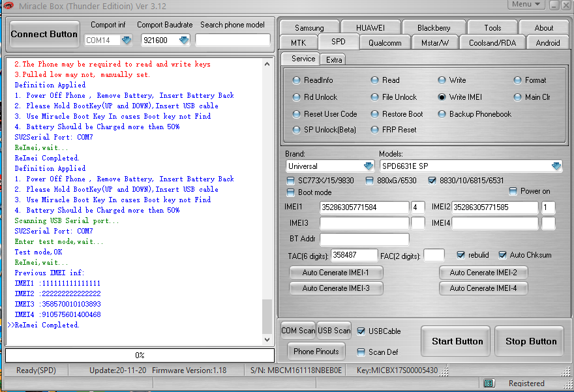This screenshot has width=574, height=392.
Task: Switch to the Samsung tab
Action: coord(309,28)
